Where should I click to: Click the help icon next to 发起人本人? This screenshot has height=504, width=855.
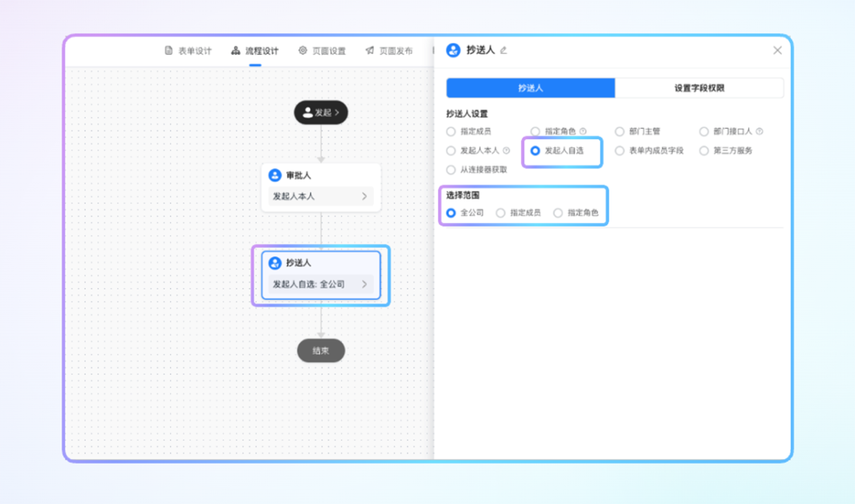pos(506,150)
